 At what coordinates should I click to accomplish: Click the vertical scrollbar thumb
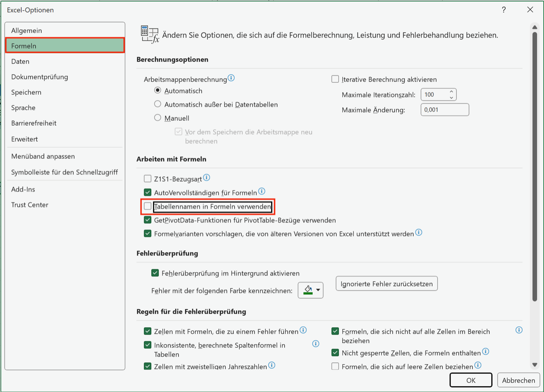pos(535,166)
